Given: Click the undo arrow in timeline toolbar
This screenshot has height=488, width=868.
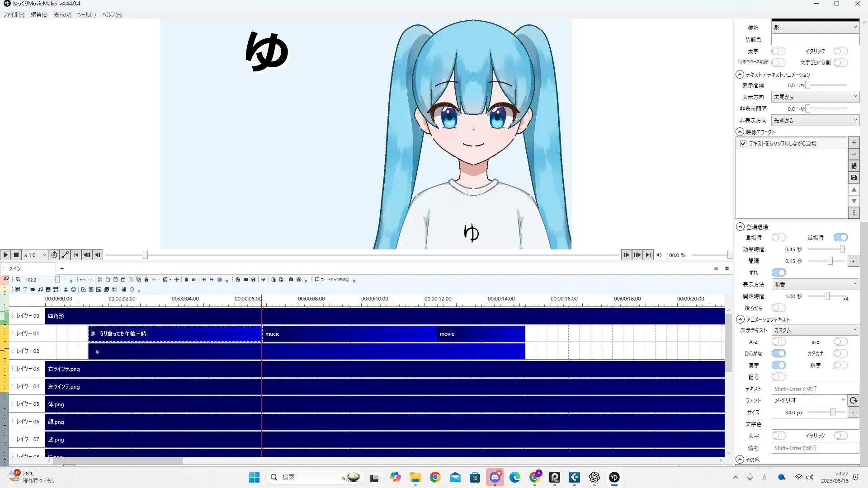Looking at the screenshot, I should (x=82, y=280).
